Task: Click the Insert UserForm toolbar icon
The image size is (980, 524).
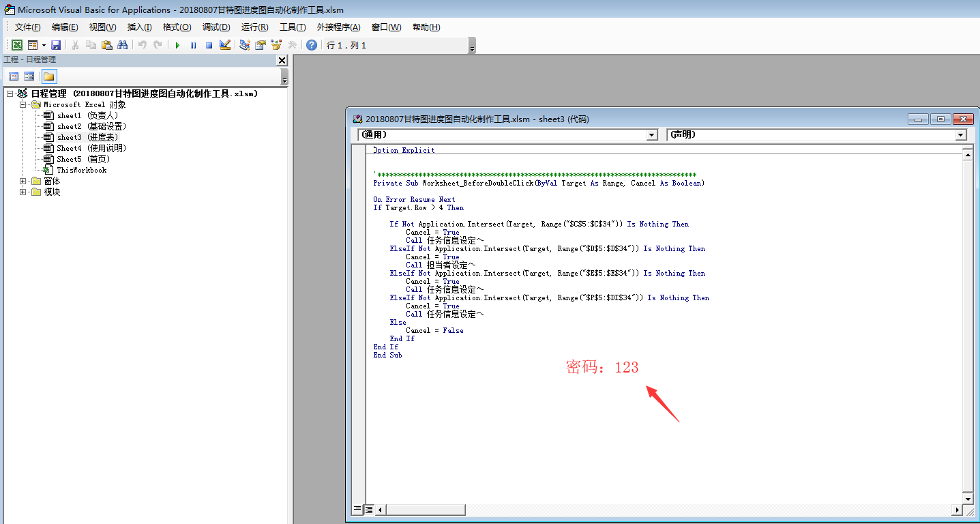Action: pyautogui.click(x=32, y=45)
